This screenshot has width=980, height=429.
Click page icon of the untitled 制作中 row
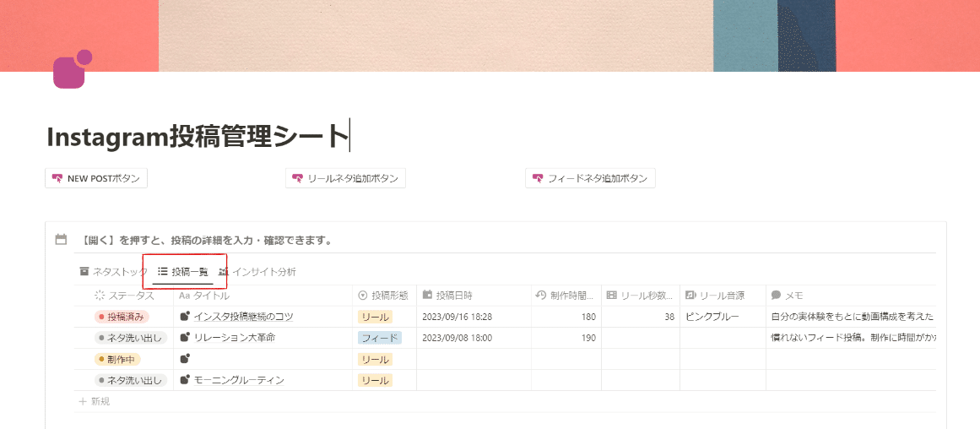click(x=184, y=358)
